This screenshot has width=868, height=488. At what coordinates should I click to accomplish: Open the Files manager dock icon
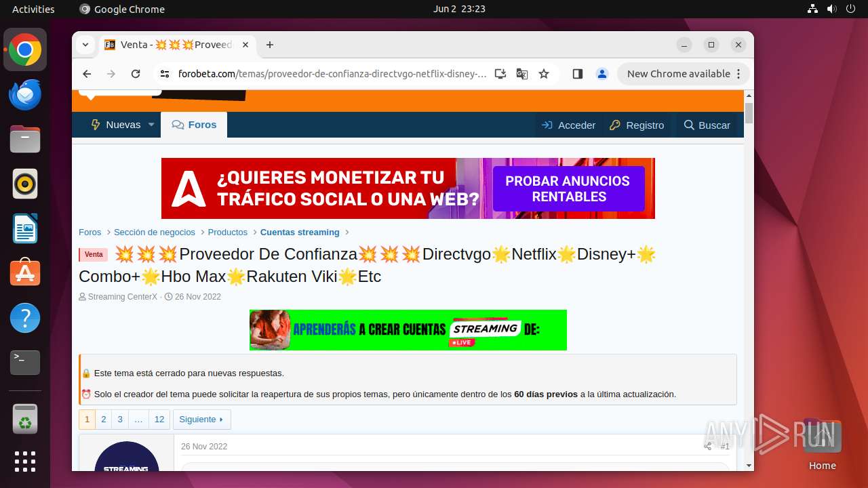25,140
